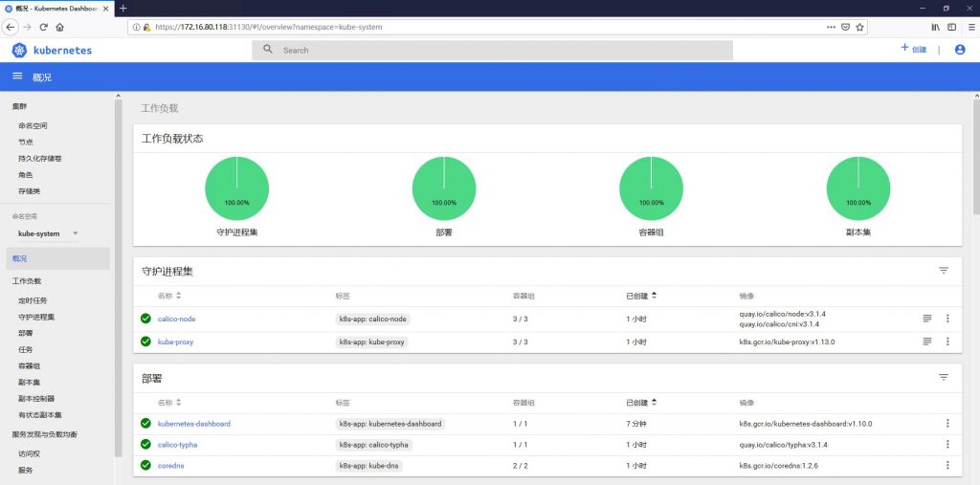
Task: Open the browser library icon
Action: point(936,27)
